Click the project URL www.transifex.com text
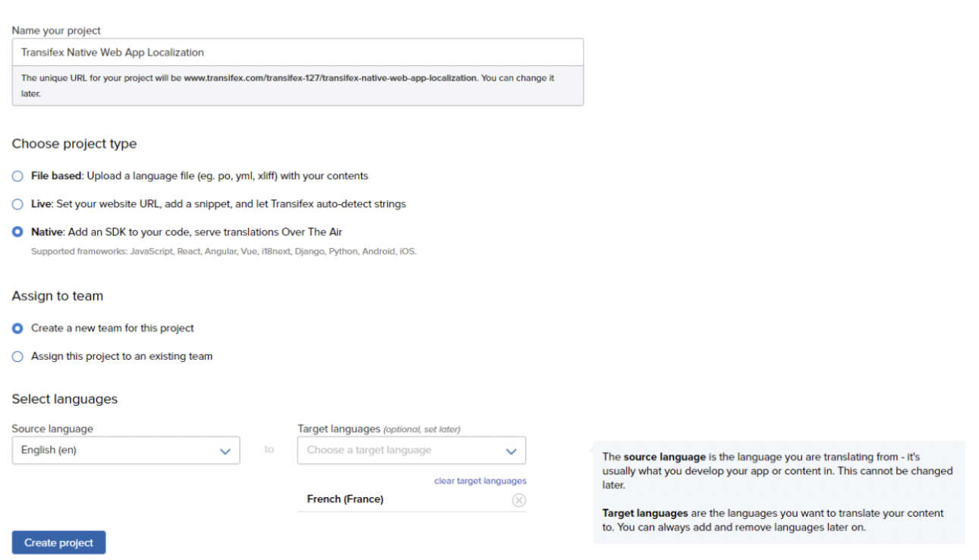Screen dimensions: 979x560 click(x=331, y=78)
